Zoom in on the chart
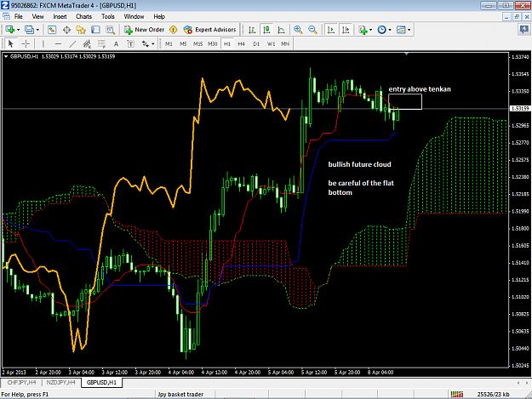This screenshot has width=532, height=399. 298,30
